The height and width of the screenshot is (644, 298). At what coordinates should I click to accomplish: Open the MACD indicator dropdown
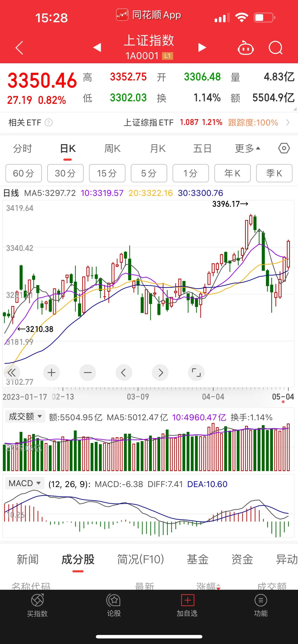coord(25,483)
